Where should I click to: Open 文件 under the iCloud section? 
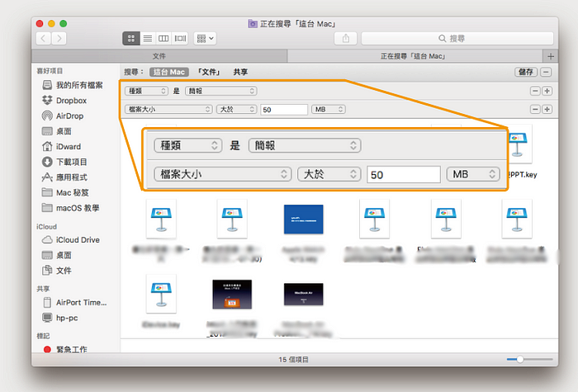(x=57, y=271)
